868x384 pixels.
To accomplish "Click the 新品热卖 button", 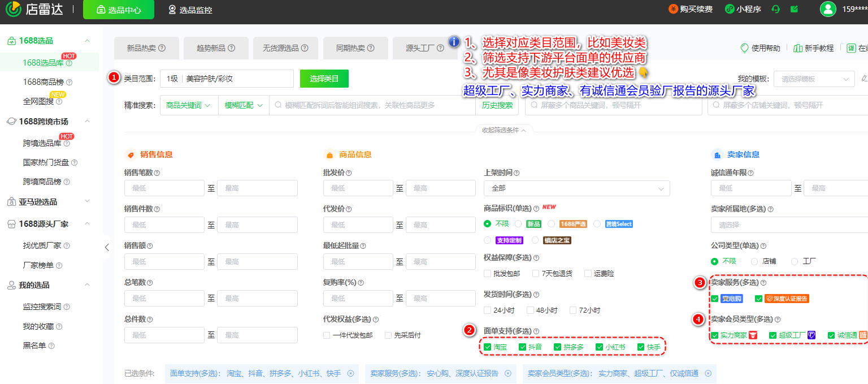I will pyautogui.click(x=146, y=48).
